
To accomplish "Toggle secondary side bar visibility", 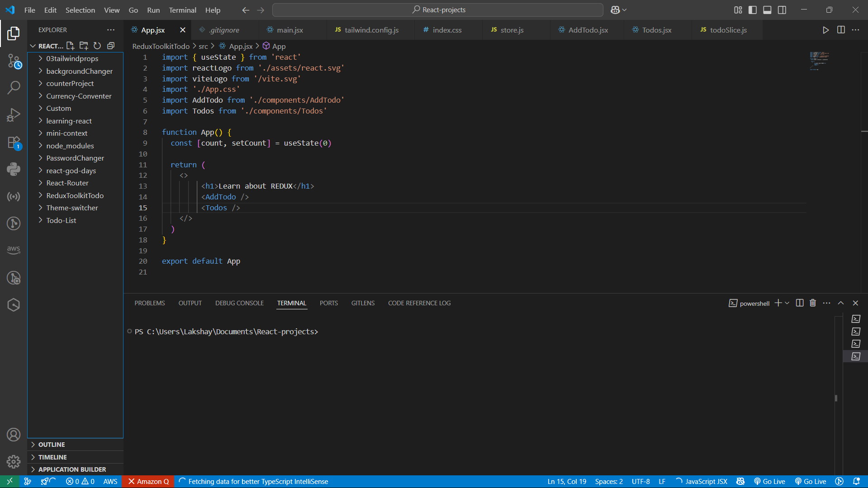I will pos(782,10).
